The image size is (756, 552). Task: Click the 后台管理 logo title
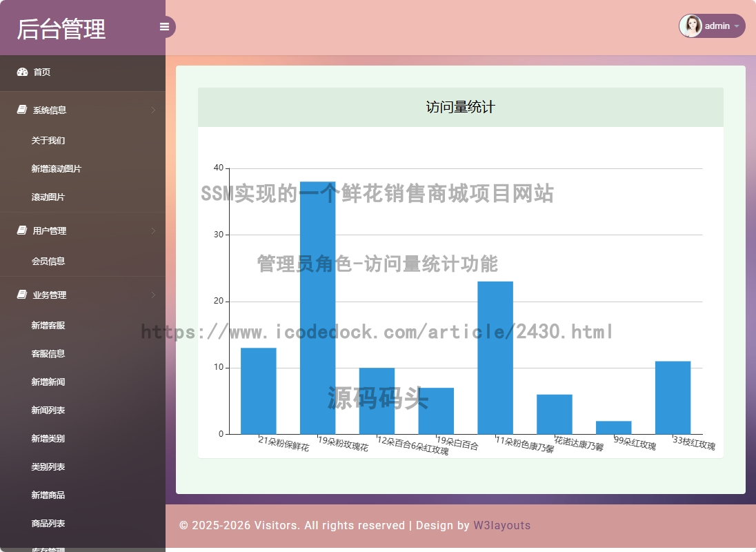[61, 28]
